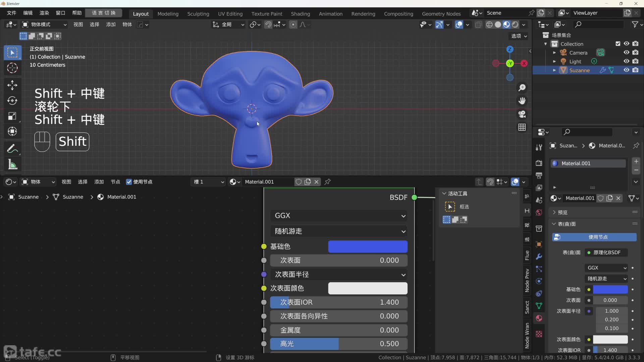The height and width of the screenshot is (362, 644).
Task: Click fake user shield icon in node header
Action: point(299,182)
